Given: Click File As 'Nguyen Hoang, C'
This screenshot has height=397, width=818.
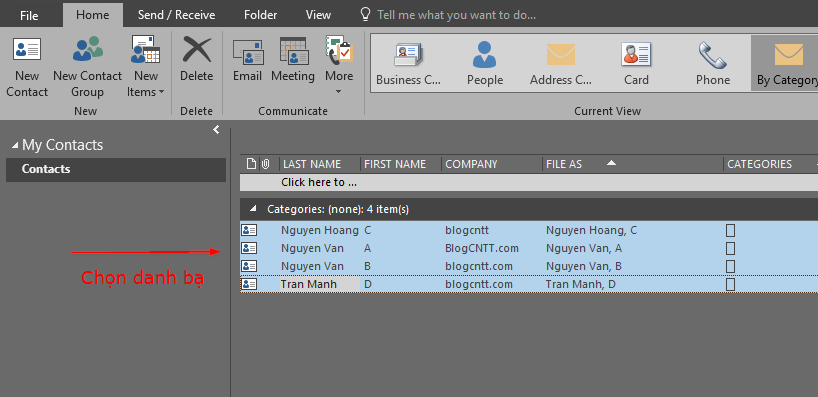Looking at the screenshot, I should [x=592, y=230].
